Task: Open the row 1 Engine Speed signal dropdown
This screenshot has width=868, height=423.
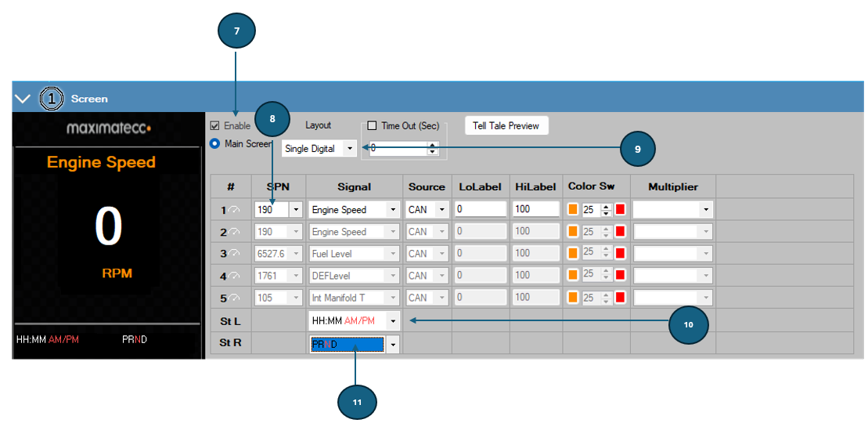Action: 393,210
